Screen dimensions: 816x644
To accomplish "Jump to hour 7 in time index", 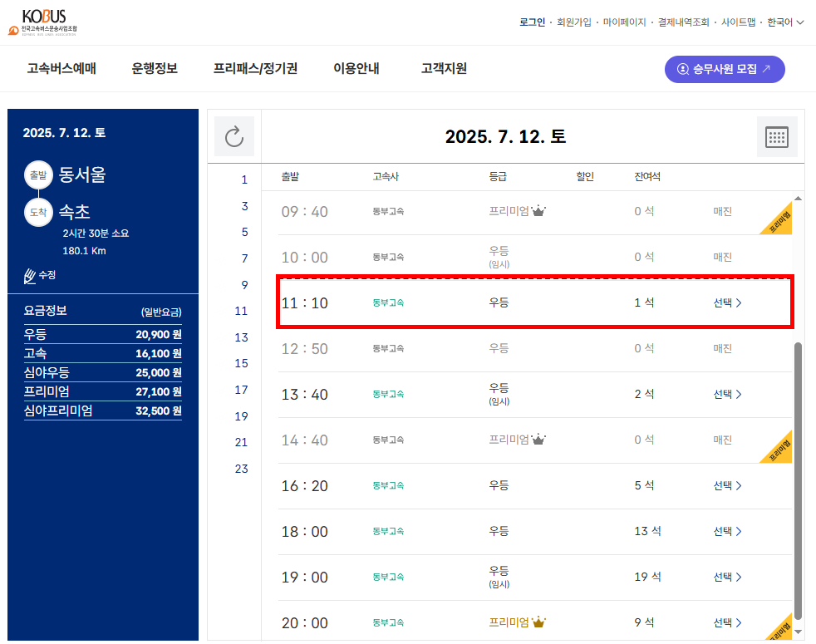I will point(244,258).
